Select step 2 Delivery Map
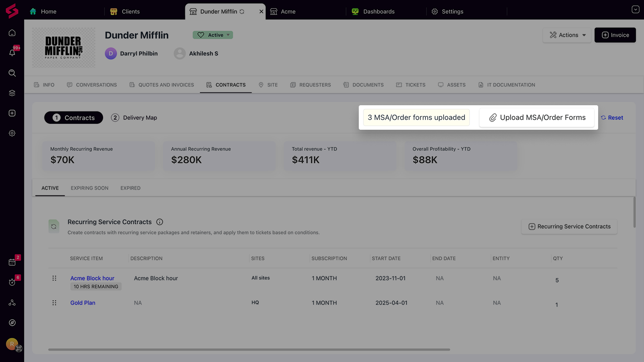 coord(134,117)
